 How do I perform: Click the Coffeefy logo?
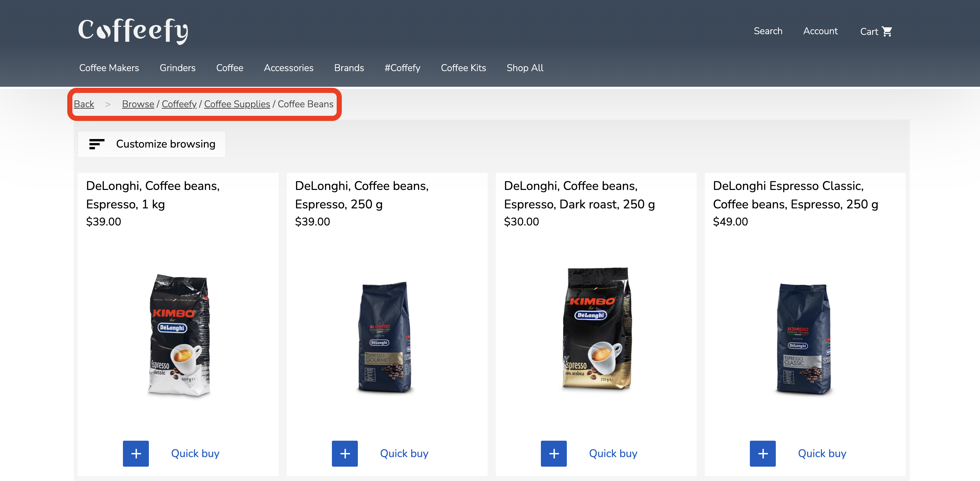point(133,31)
